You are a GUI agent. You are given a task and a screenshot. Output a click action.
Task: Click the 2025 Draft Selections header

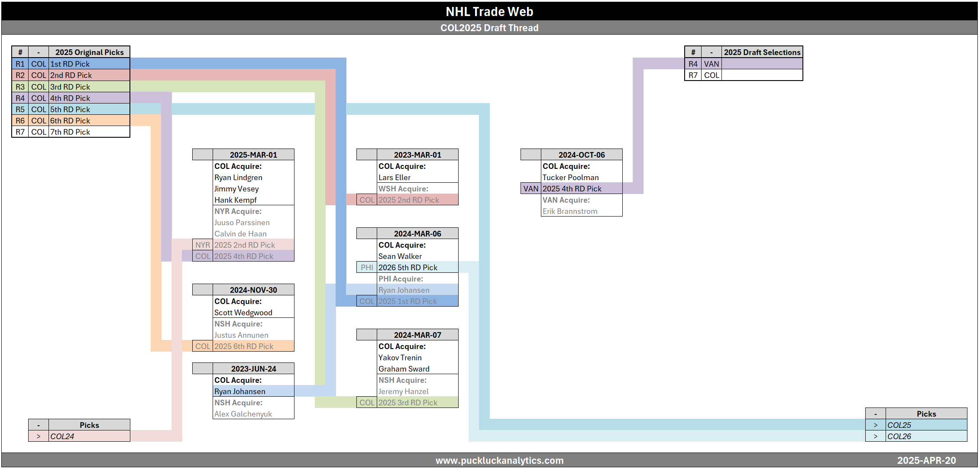(762, 52)
